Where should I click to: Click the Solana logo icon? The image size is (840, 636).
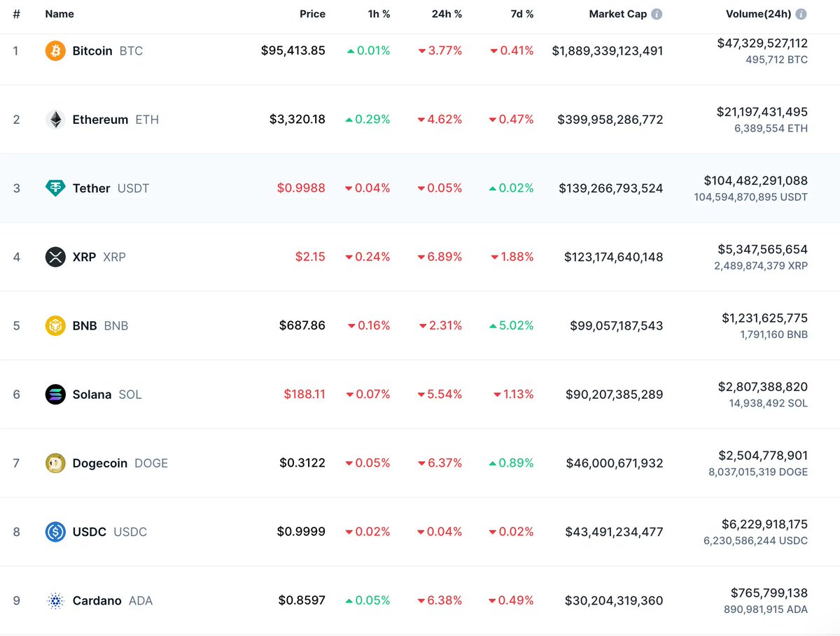pyautogui.click(x=55, y=395)
